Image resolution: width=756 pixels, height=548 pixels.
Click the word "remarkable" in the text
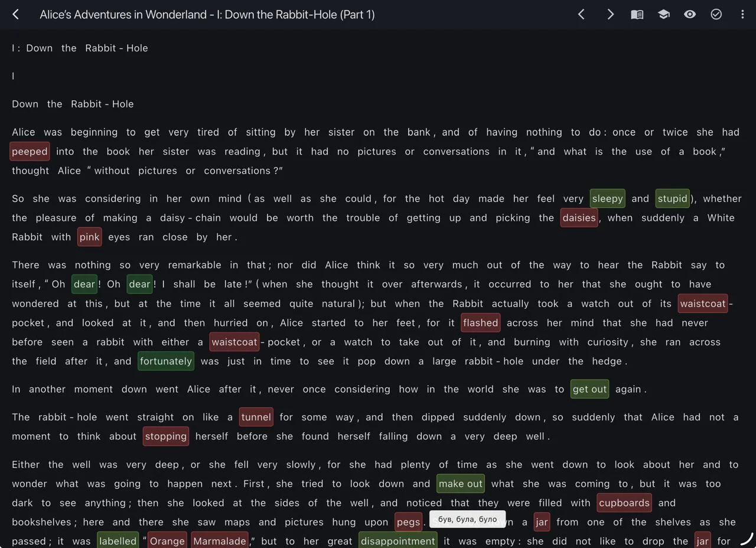tap(194, 265)
